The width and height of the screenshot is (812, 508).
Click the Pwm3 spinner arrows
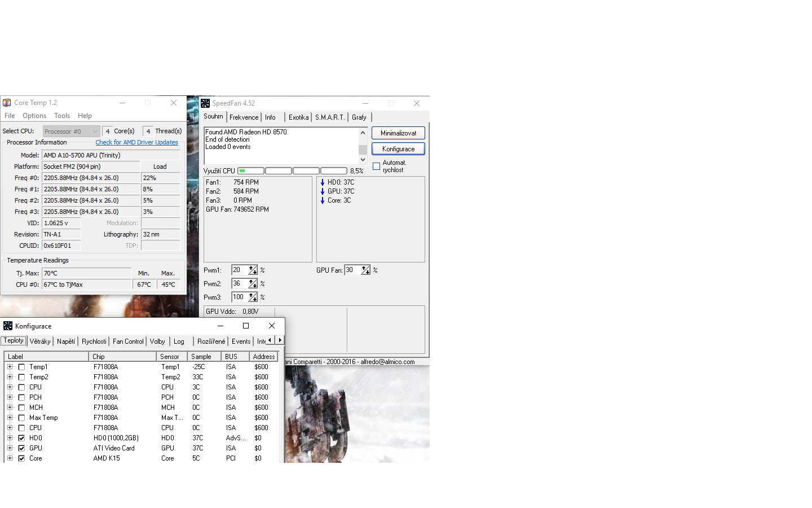(x=253, y=297)
